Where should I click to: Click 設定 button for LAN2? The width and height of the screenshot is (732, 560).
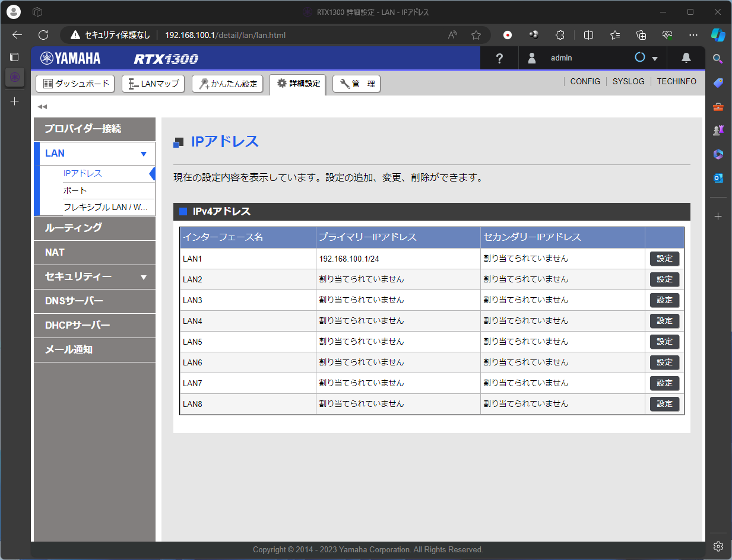coord(664,279)
